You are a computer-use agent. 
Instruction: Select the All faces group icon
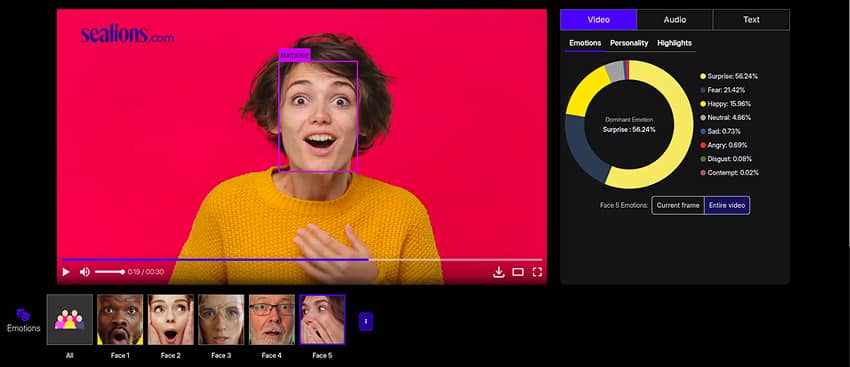(x=69, y=319)
